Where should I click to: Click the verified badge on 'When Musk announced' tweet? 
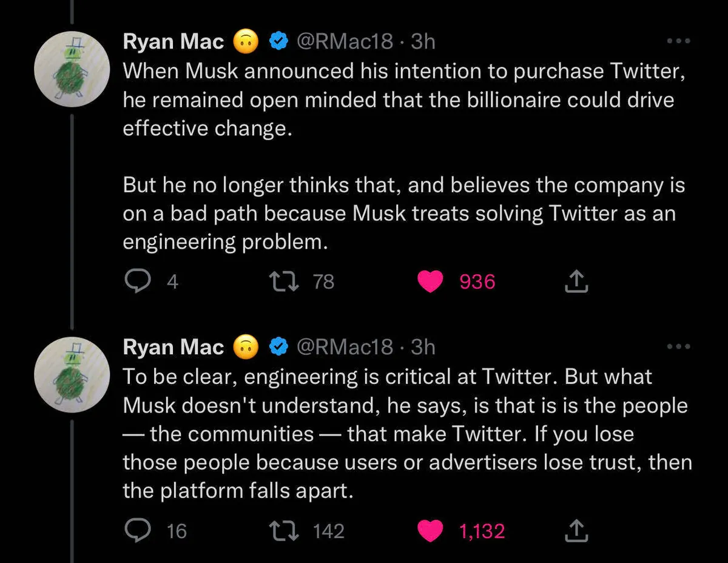click(278, 41)
